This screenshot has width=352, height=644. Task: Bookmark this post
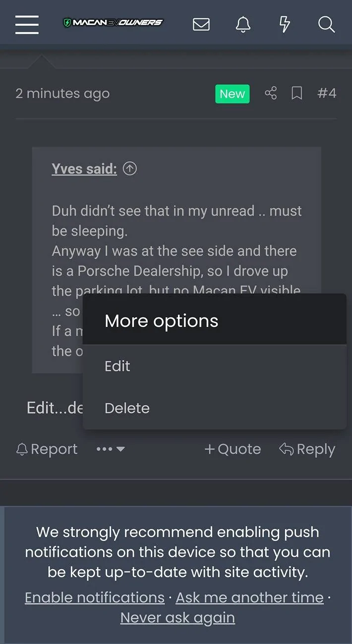[x=296, y=93]
